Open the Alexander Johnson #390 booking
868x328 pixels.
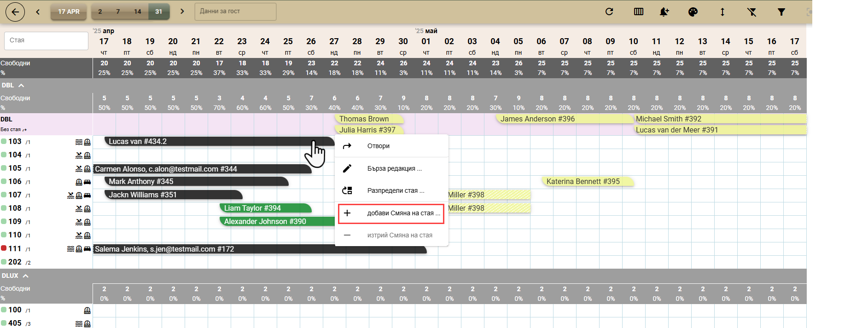click(x=277, y=221)
